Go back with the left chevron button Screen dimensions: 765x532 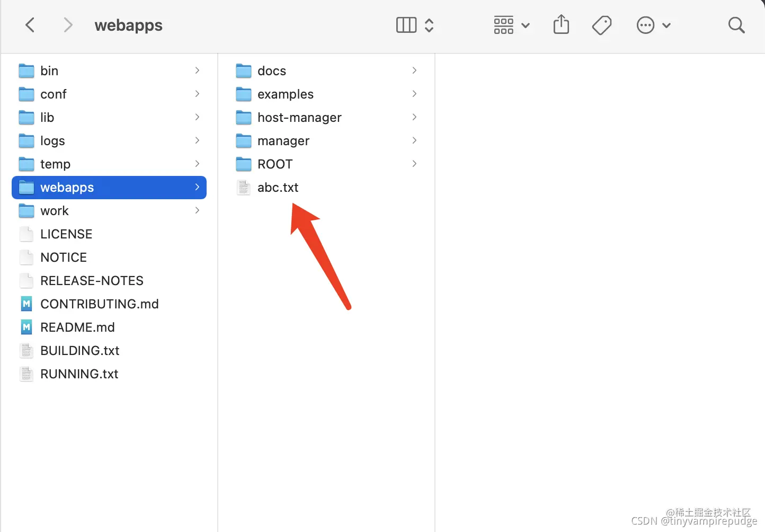point(30,25)
